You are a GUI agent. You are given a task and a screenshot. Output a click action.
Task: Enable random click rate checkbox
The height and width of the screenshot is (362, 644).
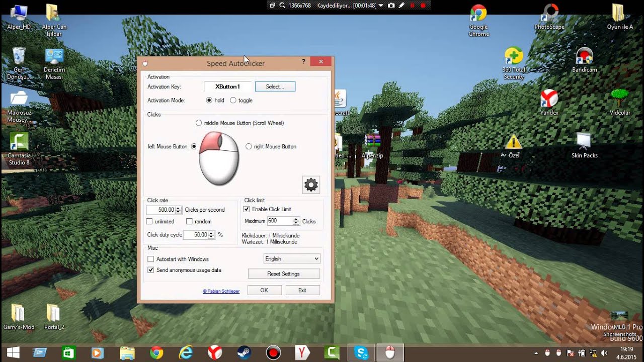189,222
